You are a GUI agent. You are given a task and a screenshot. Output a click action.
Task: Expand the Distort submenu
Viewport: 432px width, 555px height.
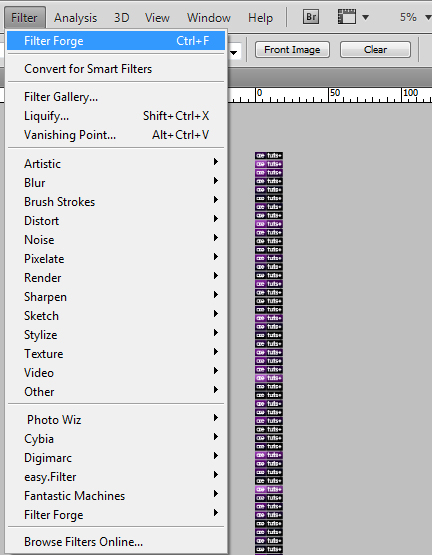116,221
